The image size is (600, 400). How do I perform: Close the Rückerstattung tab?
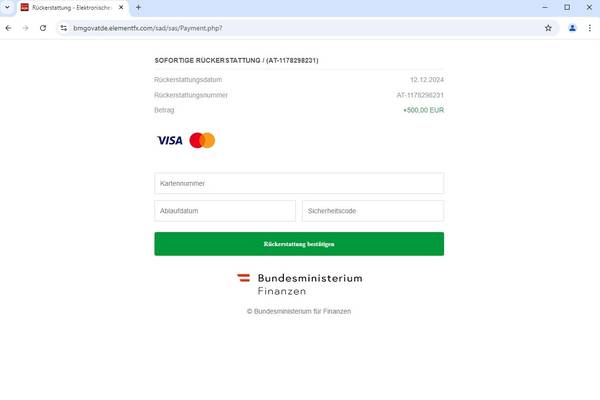click(x=121, y=7)
